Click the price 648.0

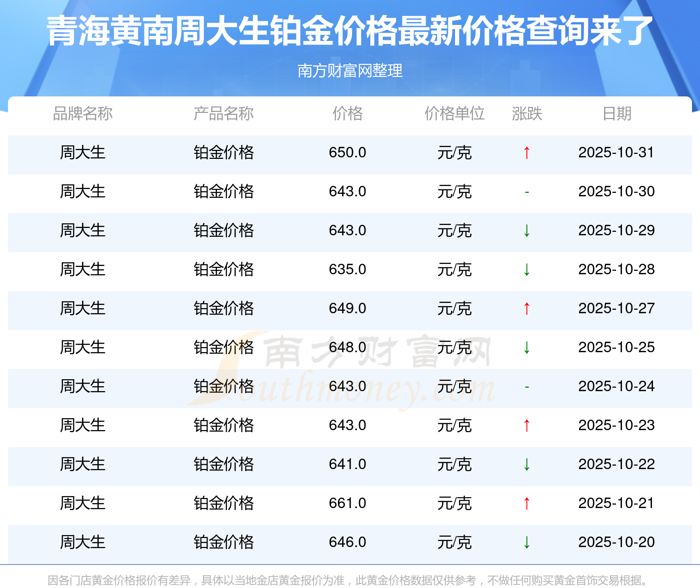pyautogui.click(x=347, y=347)
